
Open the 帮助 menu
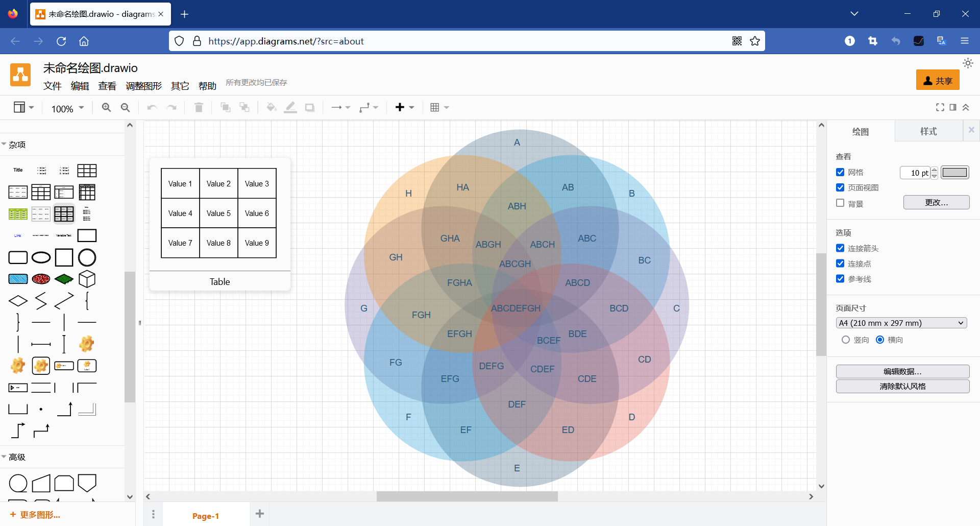click(207, 86)
